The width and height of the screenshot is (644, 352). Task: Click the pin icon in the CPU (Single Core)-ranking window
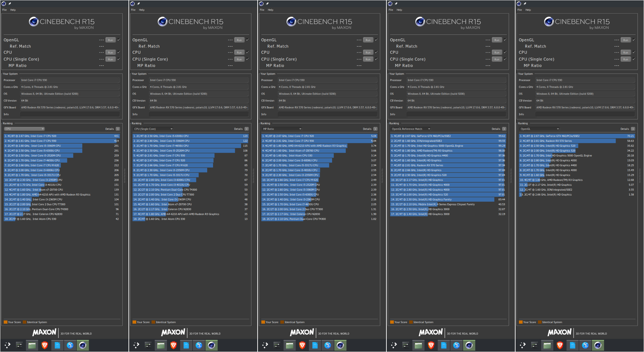(x=139, y=4)
